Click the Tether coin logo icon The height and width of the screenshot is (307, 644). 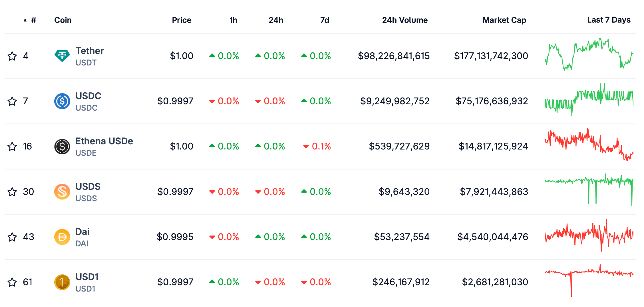coord(62,56)
